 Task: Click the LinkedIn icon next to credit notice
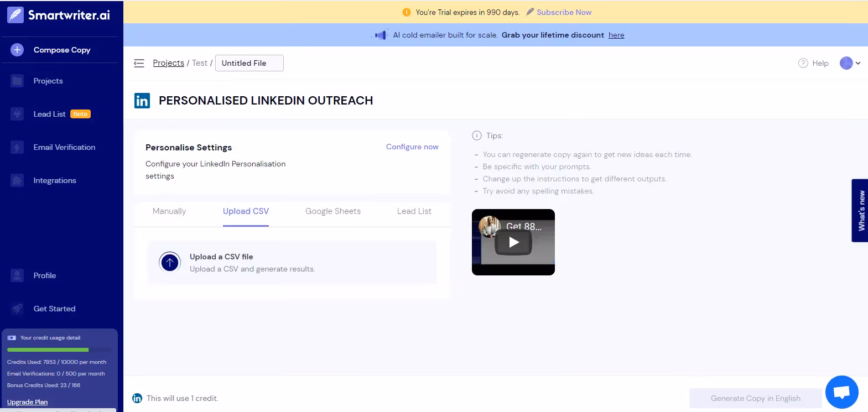pos(137,398)
